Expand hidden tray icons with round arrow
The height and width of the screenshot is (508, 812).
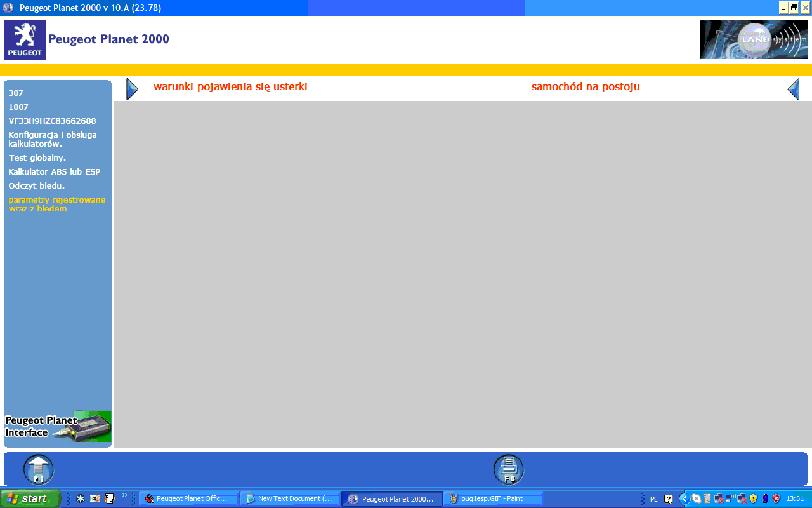684,498
